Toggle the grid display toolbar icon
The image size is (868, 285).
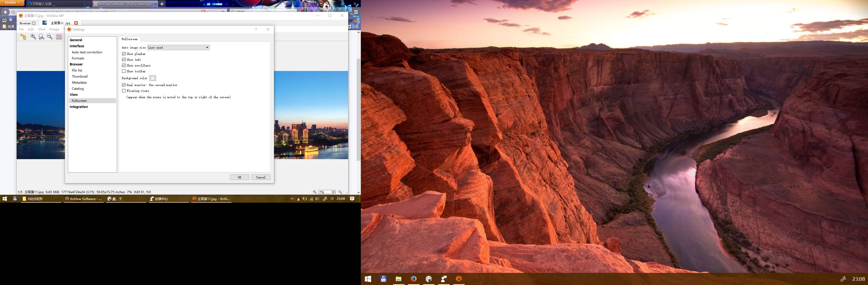[59, 37]
